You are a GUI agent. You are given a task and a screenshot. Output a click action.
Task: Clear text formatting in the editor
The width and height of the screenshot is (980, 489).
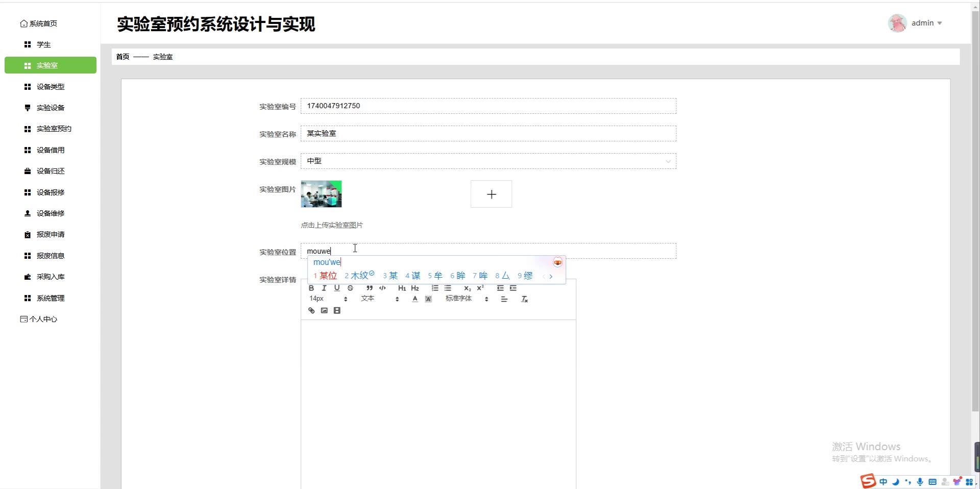pos(524,299)
